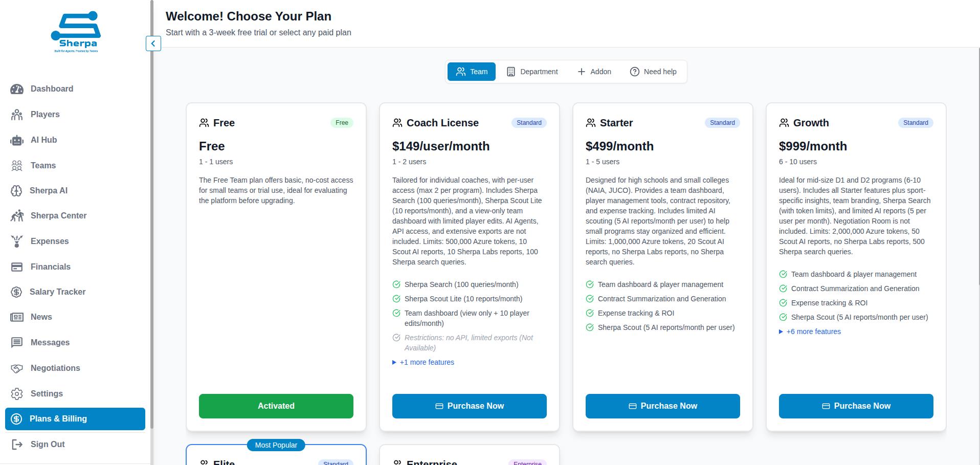Expand "+1 more features" in Coach License

427,362
